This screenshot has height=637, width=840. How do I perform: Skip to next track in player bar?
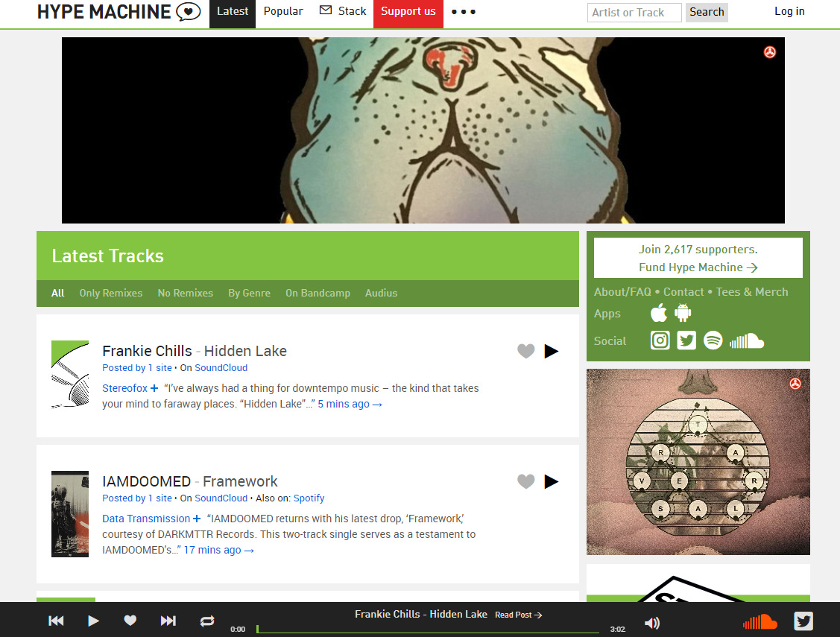(168, 621)
